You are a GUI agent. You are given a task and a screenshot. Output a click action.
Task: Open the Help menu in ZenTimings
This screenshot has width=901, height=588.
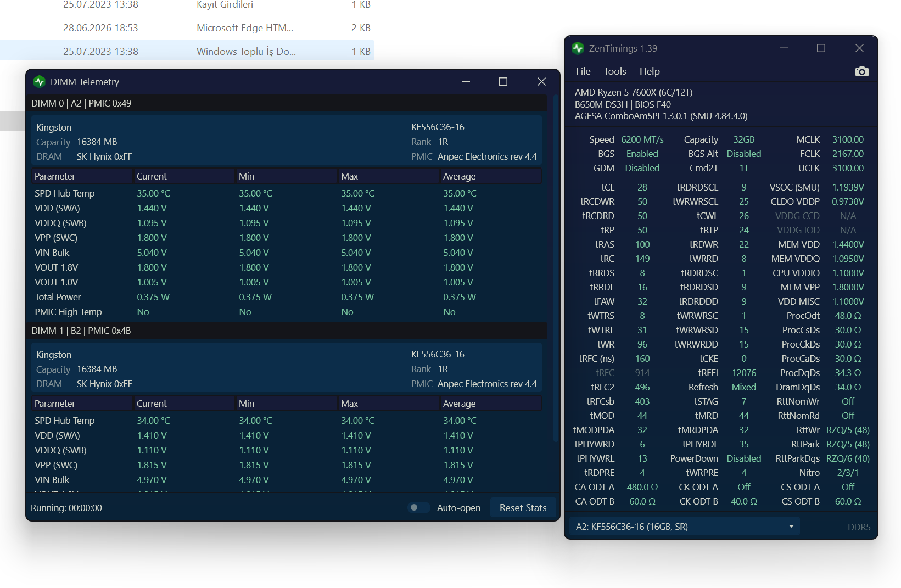point(650,71)
